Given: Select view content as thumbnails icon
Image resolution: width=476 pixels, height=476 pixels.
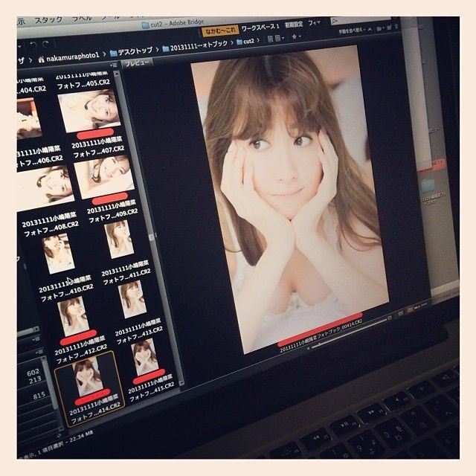Looking at the screenshot, I should tap(410, 309).
